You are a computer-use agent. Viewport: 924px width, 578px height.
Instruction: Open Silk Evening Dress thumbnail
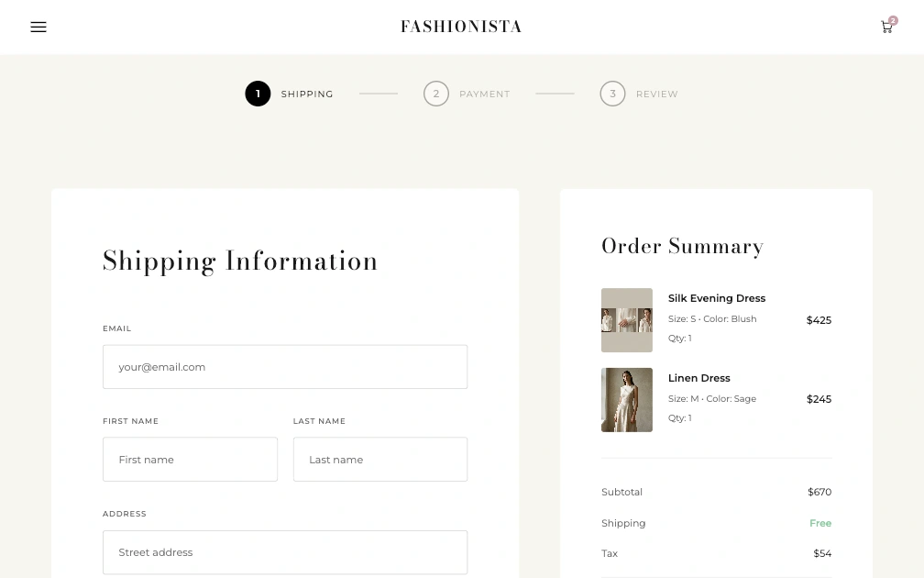(x=627, y=320)
